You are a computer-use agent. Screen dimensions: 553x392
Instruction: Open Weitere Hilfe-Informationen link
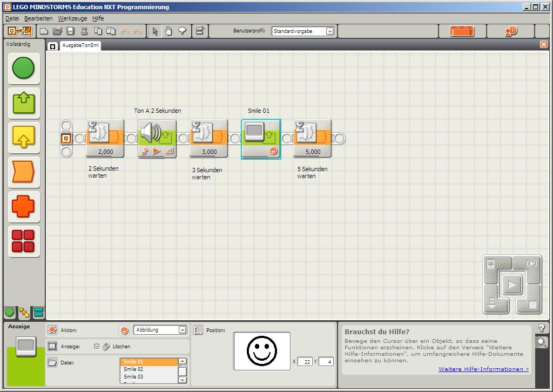coord(483,369)
